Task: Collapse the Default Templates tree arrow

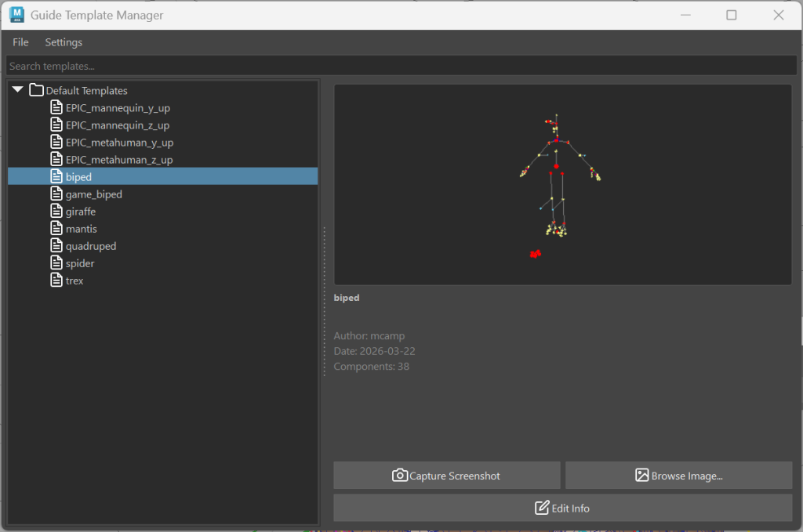Action: coord(18,91)
